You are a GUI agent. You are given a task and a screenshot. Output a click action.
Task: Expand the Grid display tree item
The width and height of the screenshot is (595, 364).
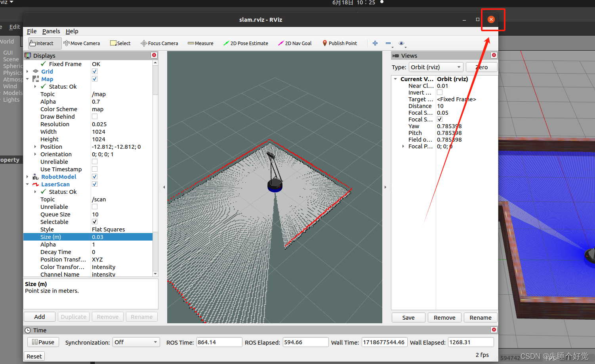pyautogui.click(x=27, y=72)
